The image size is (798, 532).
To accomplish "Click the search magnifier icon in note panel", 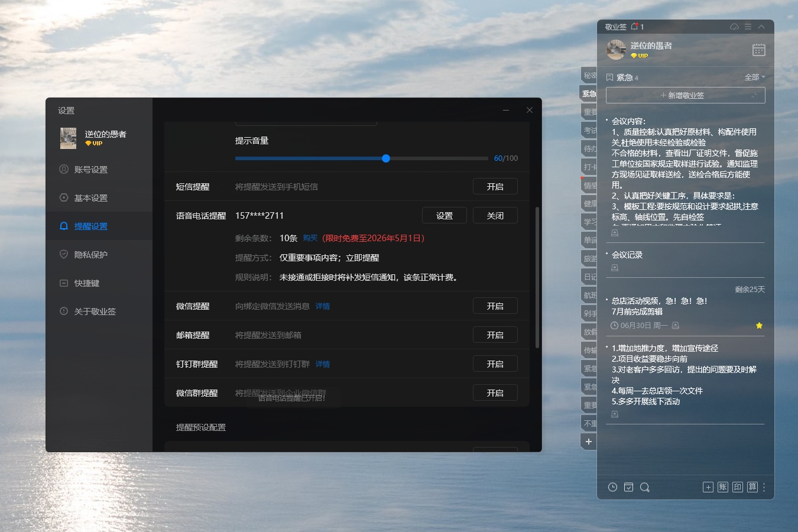I will [x=645, y=487].
